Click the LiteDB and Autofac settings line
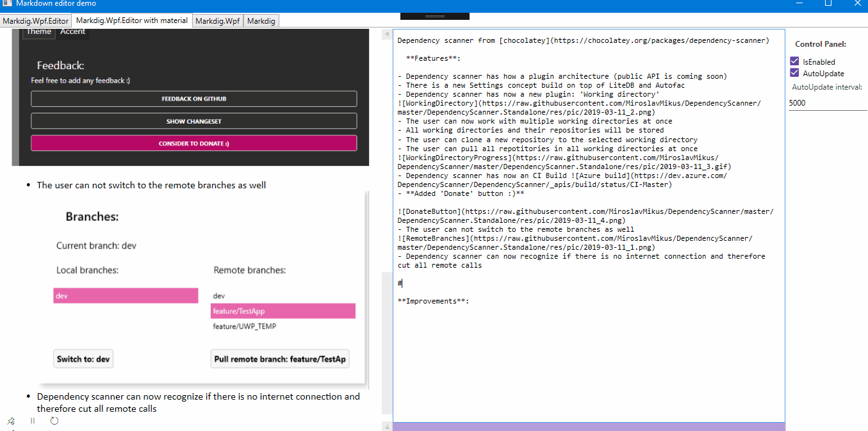Screen dimensions: 868x431 541,85
